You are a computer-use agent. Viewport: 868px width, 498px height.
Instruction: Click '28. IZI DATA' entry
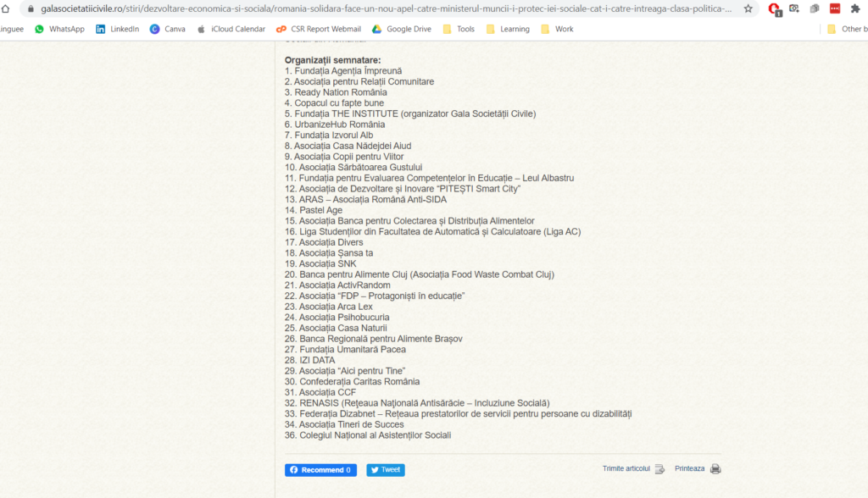coord(309,360)
